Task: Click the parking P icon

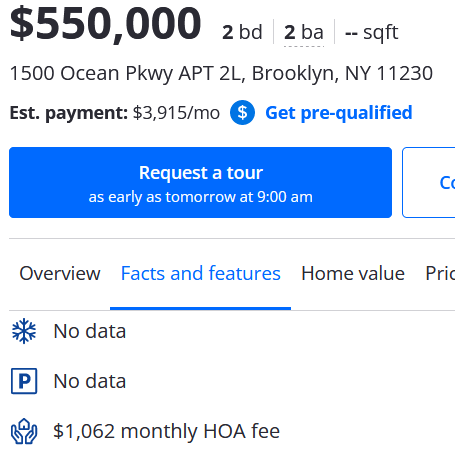Action: (x=24, y=381)
